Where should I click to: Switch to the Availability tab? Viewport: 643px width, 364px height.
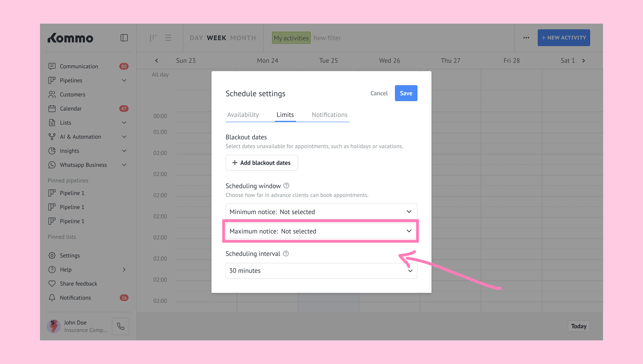click(243, 115)
